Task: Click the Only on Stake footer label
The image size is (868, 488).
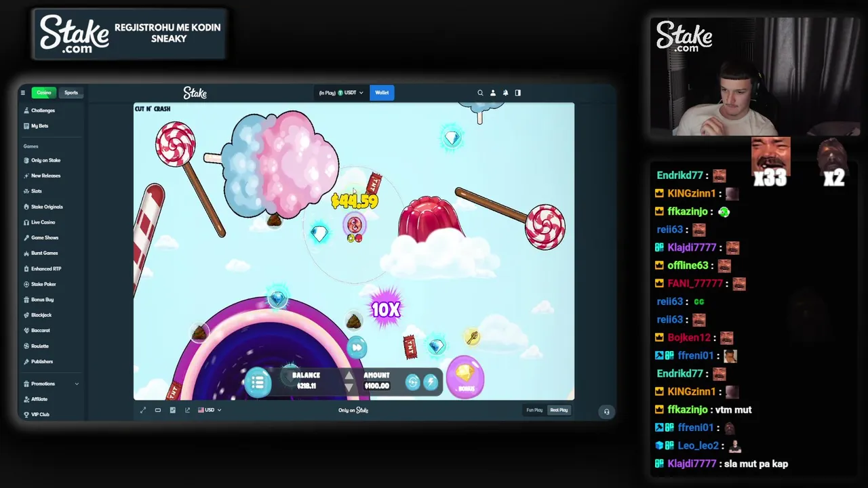Action: (353, 410)
